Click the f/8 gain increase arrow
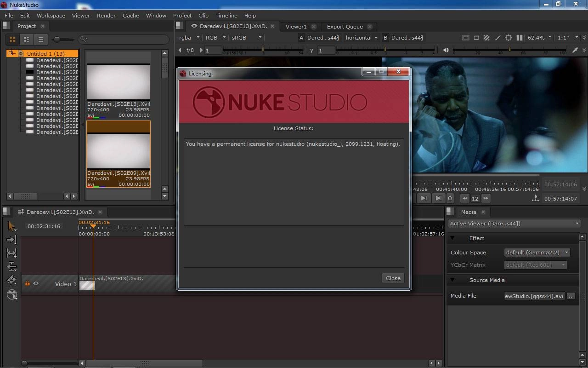The width and height of the screenshot is (588, 368). pyautogui.click(x=201, y=50)
